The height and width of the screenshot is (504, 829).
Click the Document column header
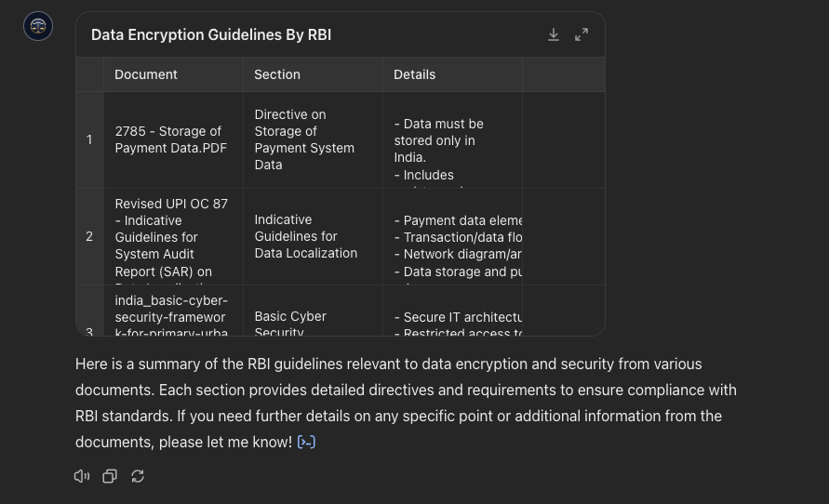point(146,74)
